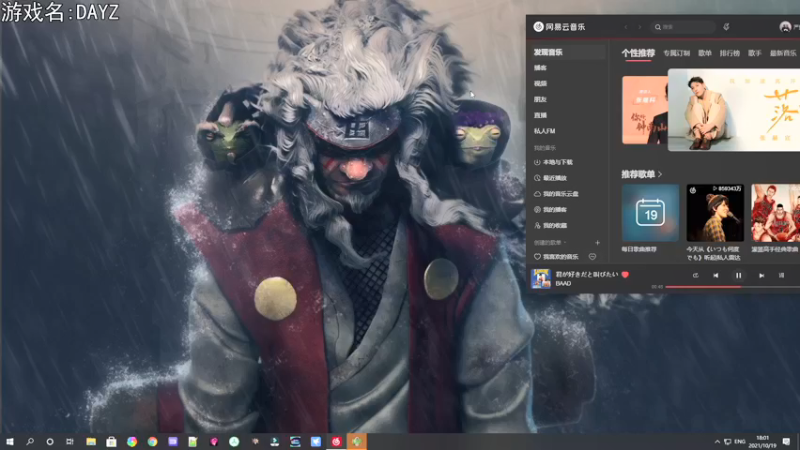Switch to the 专属定制 tab
800x450 pixels.
[677, 53]
